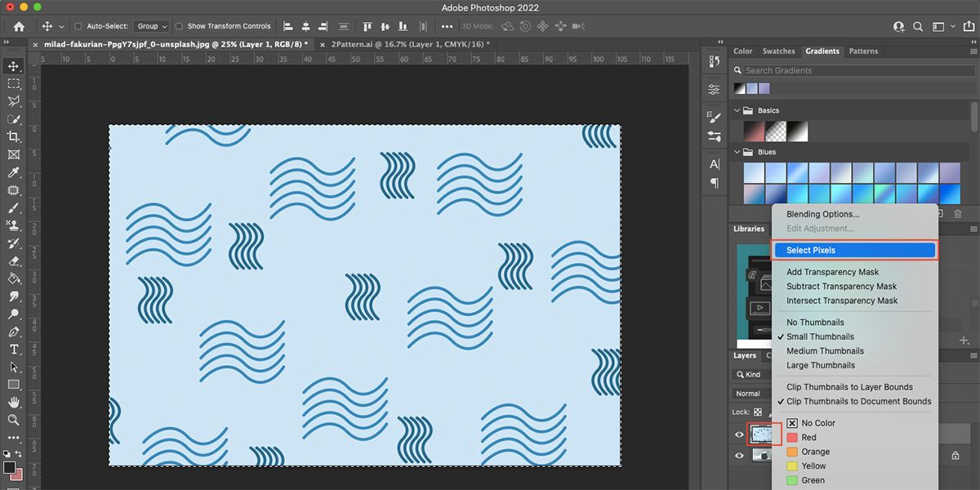This screenshot has height=490, width=980.
Task: Pick the Eyedropper tool
Action: pyautogui.click(x=13, y=172)
